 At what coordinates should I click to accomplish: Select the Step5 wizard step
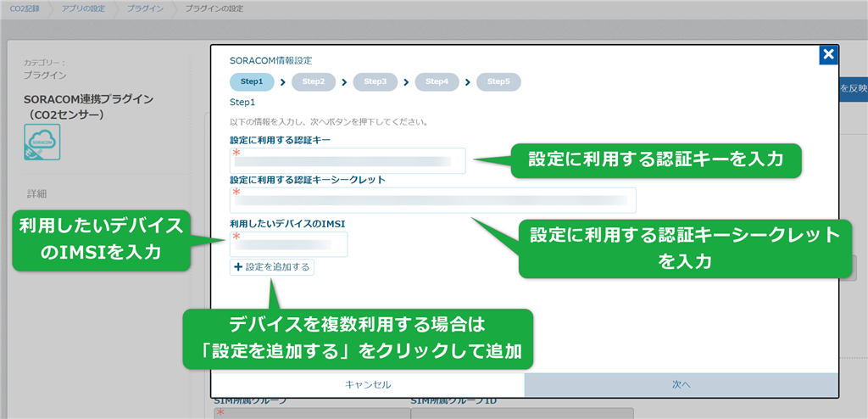[498, 82]
